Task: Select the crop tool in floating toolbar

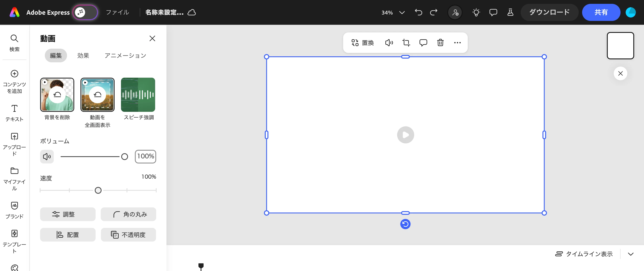Action: tap(406, 43)
